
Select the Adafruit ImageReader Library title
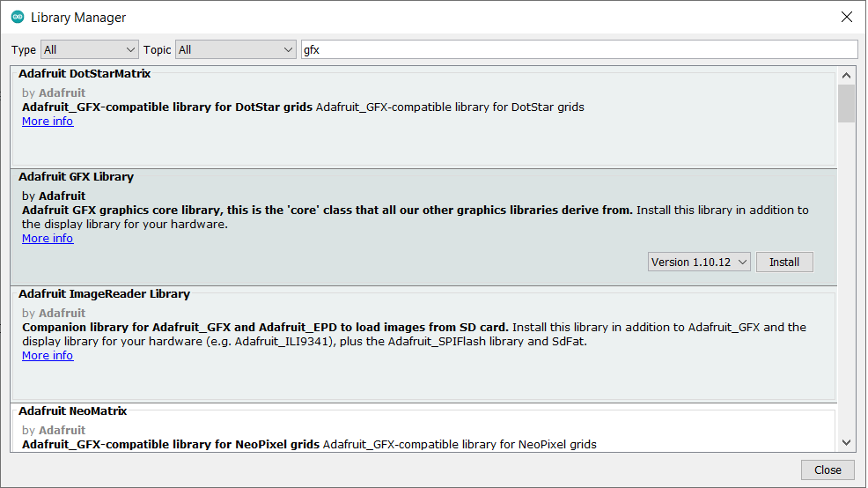104,294
